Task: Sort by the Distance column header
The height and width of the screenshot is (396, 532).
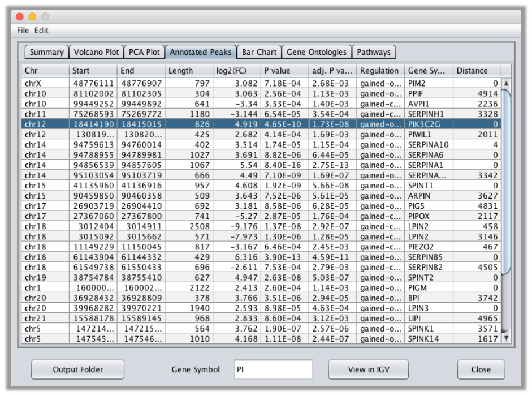Action: click(x=477, y=71)
